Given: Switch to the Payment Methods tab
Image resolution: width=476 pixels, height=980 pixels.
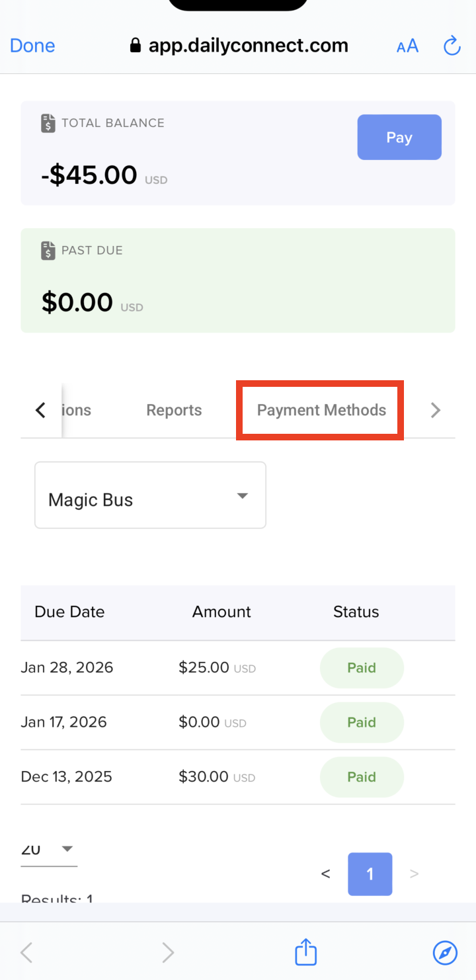Looking at the screenshot, I should [321, 411].
